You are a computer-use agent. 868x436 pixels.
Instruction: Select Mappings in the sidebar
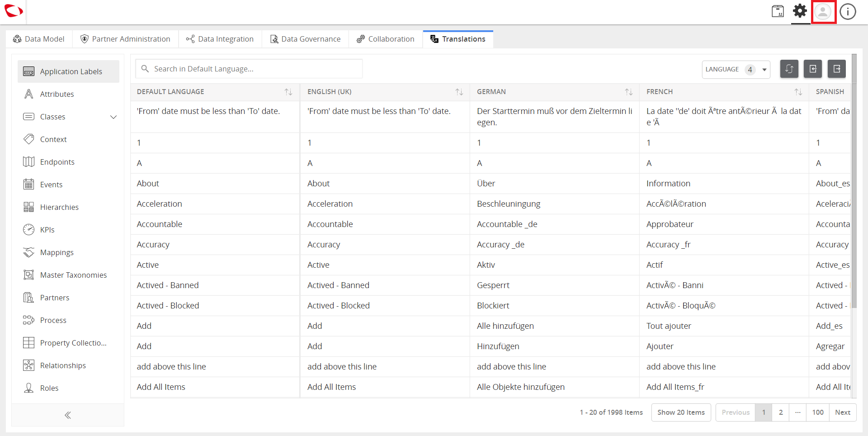click(x=68, y=252)
